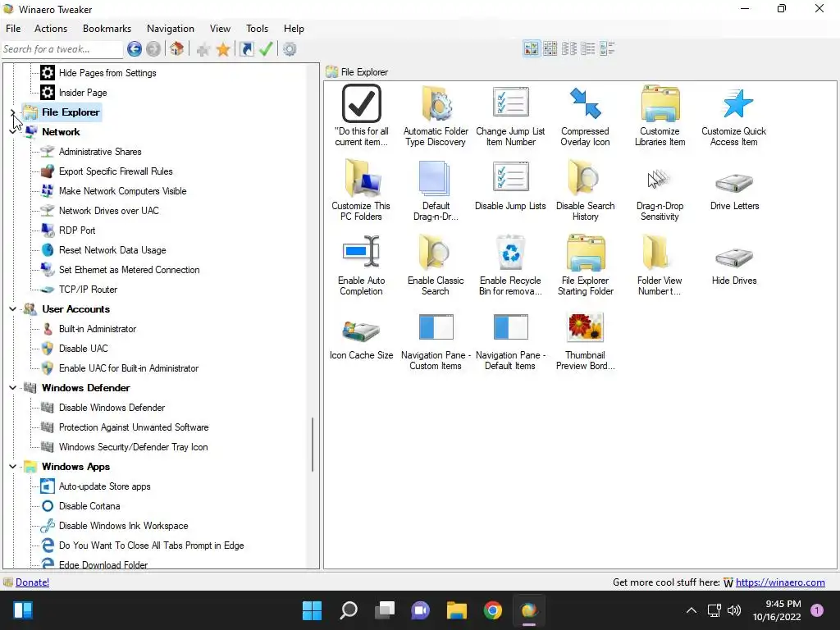840x630 pixels.
Task: Open Customize Quick Access Item tweak
Action: point(734,115)
